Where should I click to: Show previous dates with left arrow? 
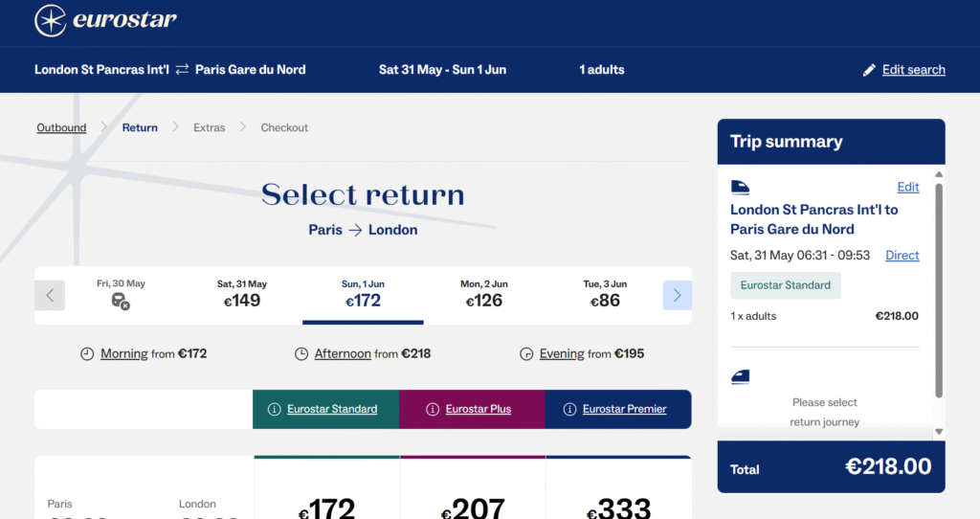coord(50,295)
